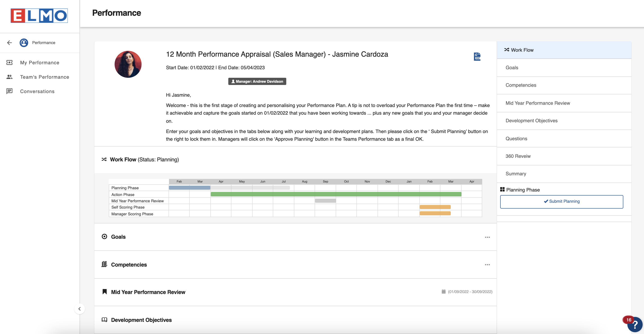The height and width of the screenshot is (334, 644).
Task: Open Summary in the right panel
Action: pyautogui.click(x=516, y=174)
